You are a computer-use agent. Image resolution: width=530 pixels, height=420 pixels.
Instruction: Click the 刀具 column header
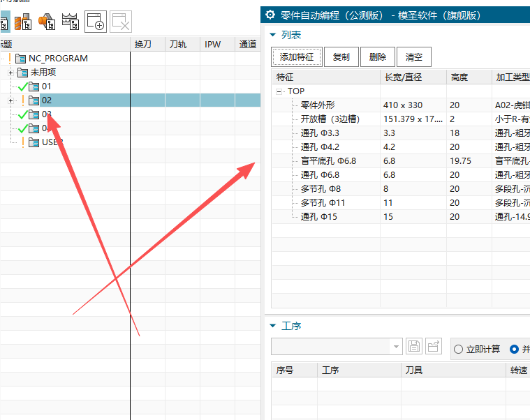coord(454,370)
